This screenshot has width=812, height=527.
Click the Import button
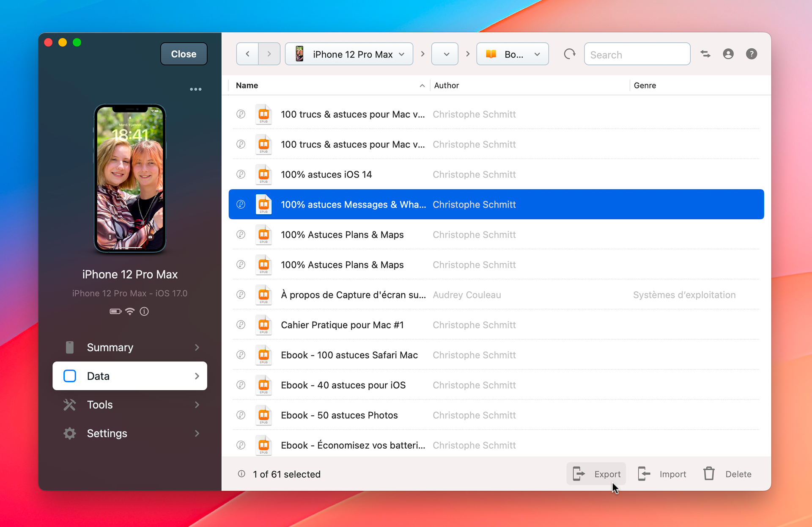point(662,474)
